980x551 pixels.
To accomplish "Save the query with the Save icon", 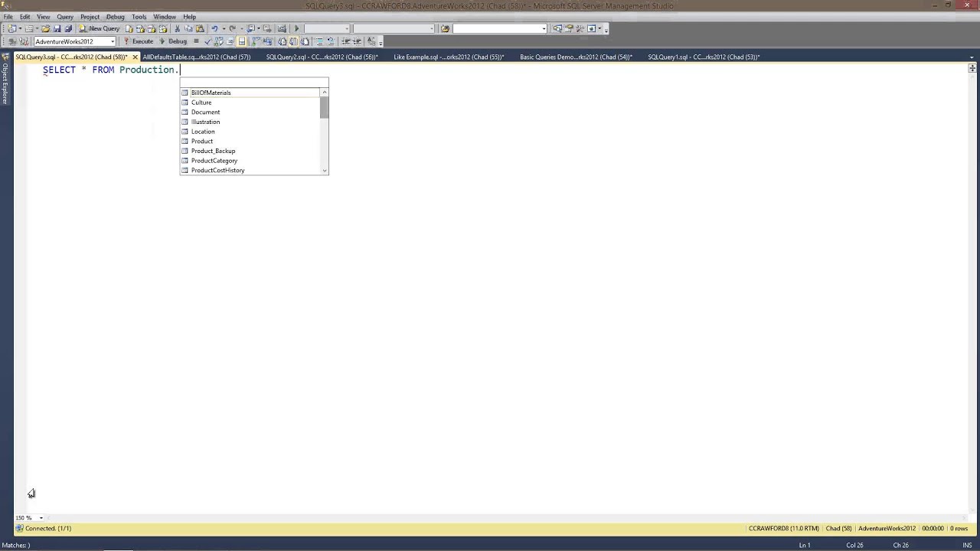I will pyautogui.click(x=57, y=28).
